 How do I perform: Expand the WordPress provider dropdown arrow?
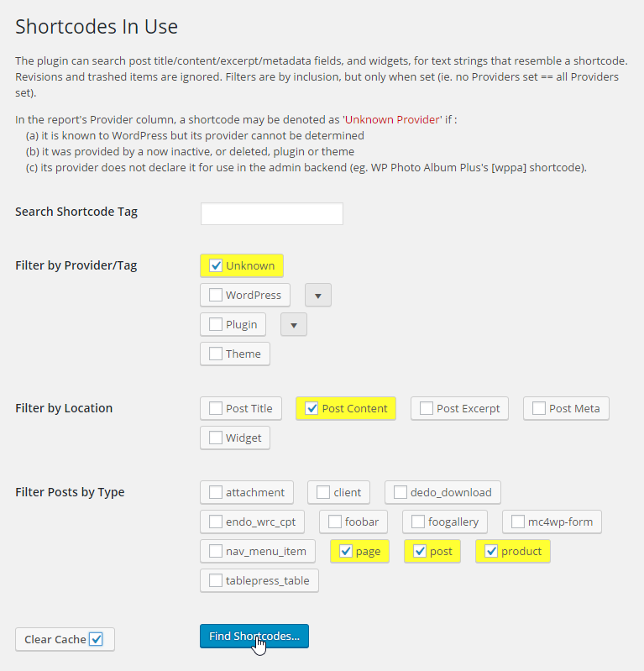pos(318,296)
